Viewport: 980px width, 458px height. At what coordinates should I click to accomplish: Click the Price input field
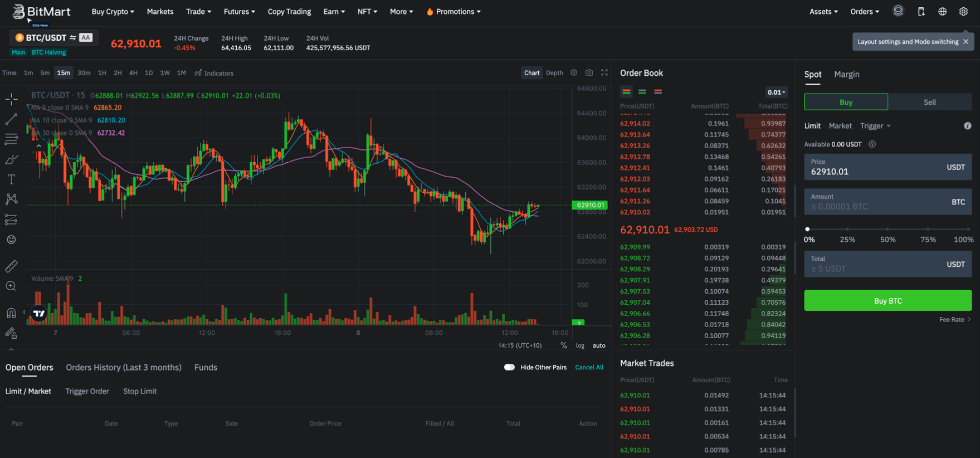pos(888,167)
